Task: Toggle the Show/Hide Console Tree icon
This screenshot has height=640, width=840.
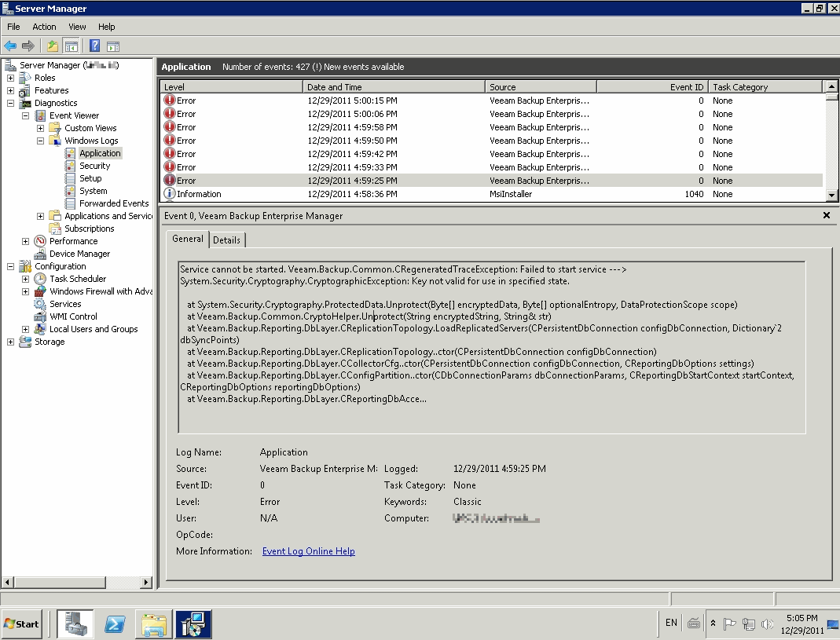Action: coord(72,46)
